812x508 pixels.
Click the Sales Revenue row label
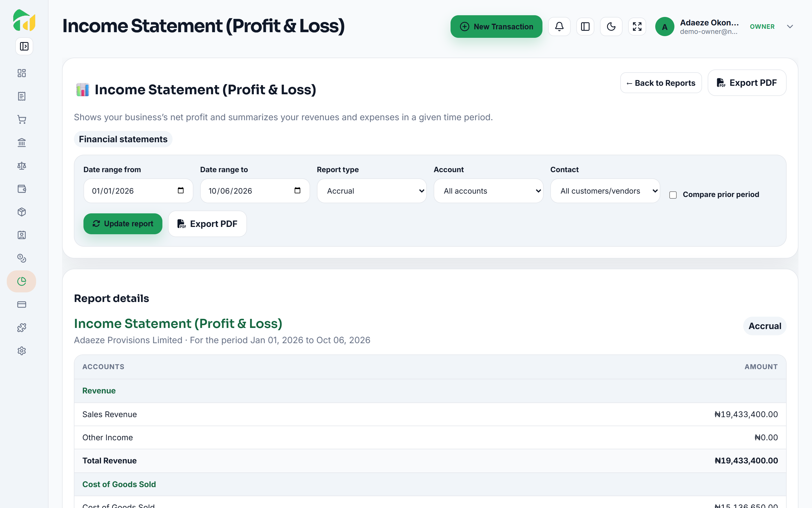point(110,414)
